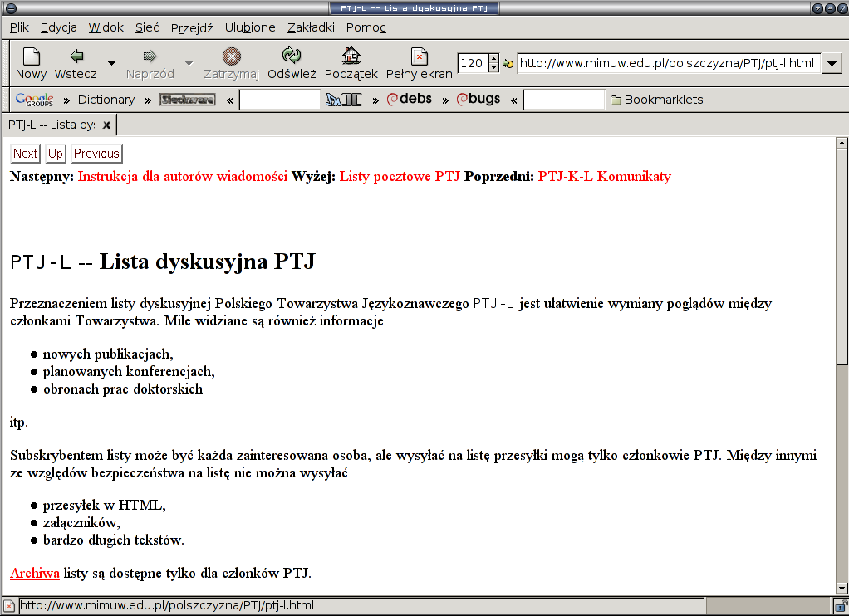Image resolution: width=849 pixels, height=616 pixels.
Task: Click the Debian debs bookmark
Action: coord(410,99)
